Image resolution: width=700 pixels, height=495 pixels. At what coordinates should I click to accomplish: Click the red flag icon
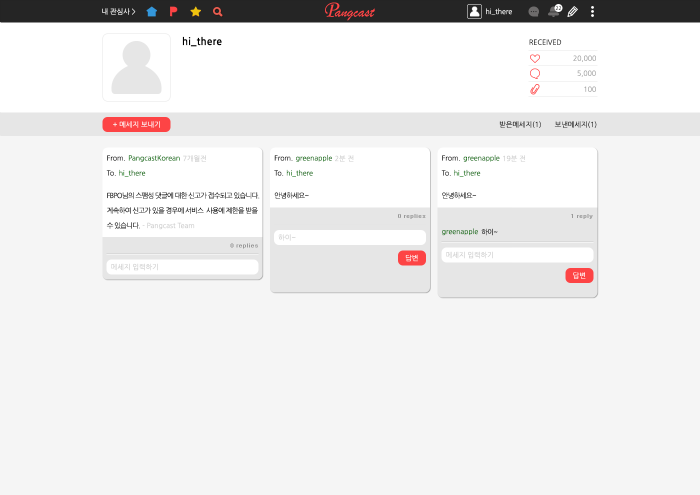[174, 11]
